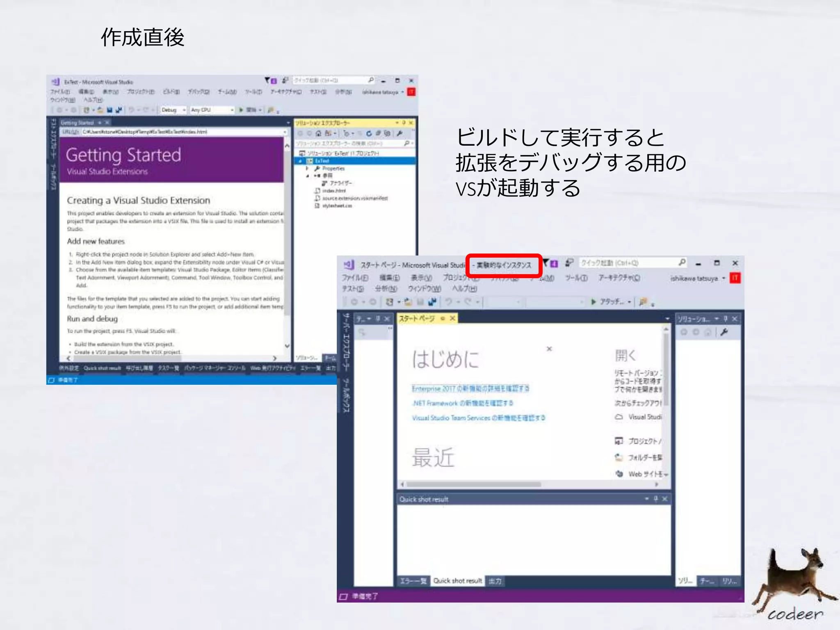The width and height of the screenshot is (840, 630).
Task: Click Start Page vertical scrollbar thumb
Action: tap(667, 369)
